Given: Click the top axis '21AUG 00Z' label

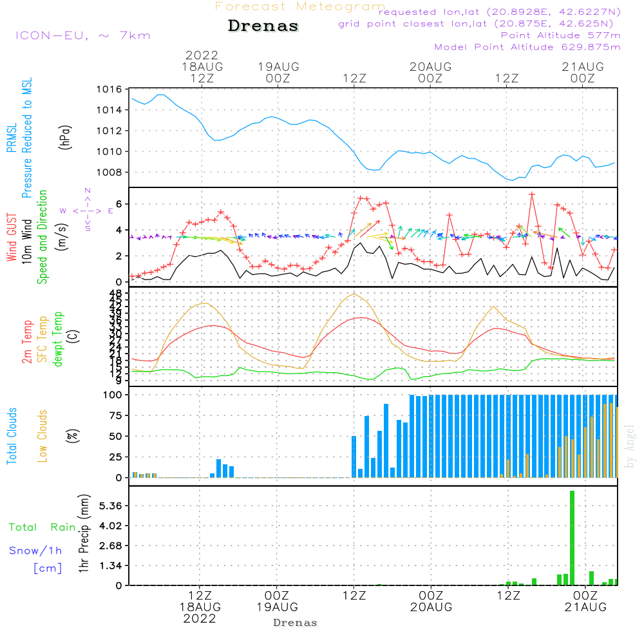Looking at the screenshot, I should click(x=583, y=72).
